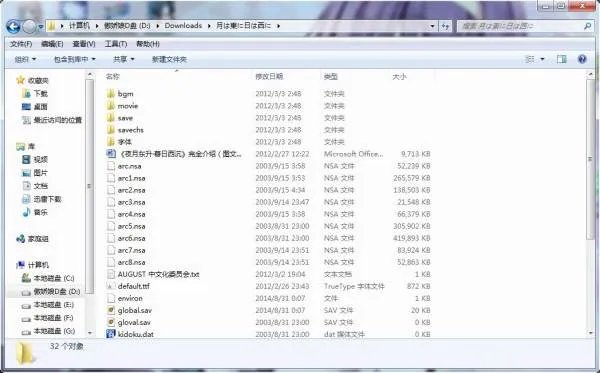Click the Back navigation arrow button
Image resolution: width=600 pixels, height=373 pixels.
pyautogui.click(x=13, y=26)
